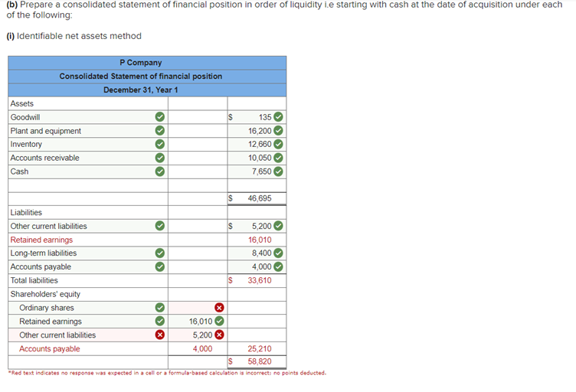Click red X beside Other current liabilities equity label

click(x=160, y=335)
